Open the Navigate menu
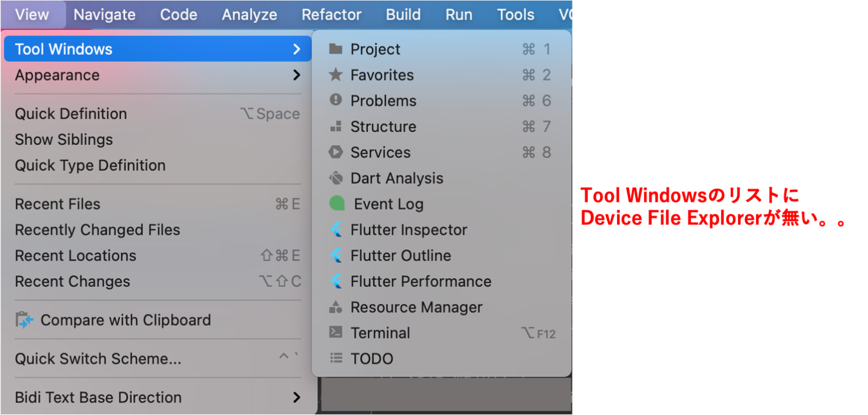Screen dimensions: 868x415 (x=104, y=14)
